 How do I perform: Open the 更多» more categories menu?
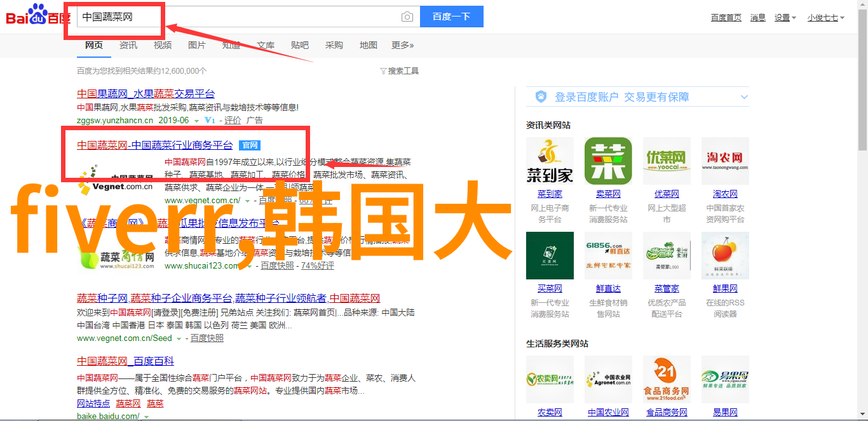pos(402,45)
